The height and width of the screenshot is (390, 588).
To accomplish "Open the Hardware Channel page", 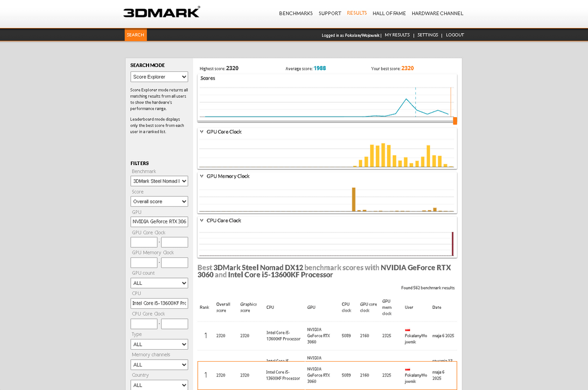I will [x=438, y=14].
